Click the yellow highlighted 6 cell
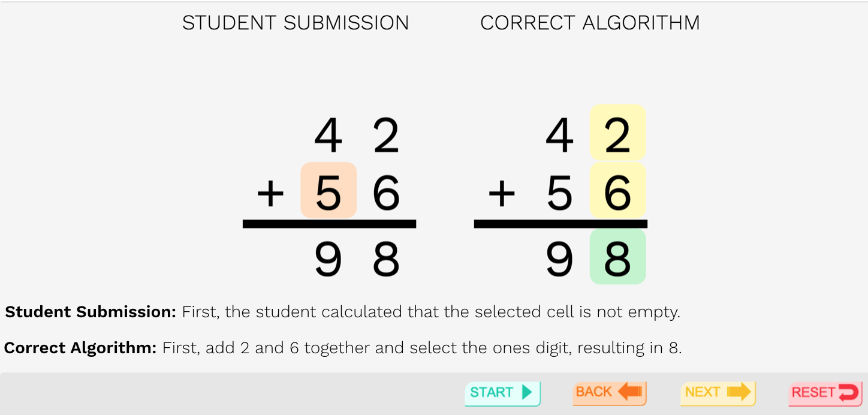 [x=618, y=191]
